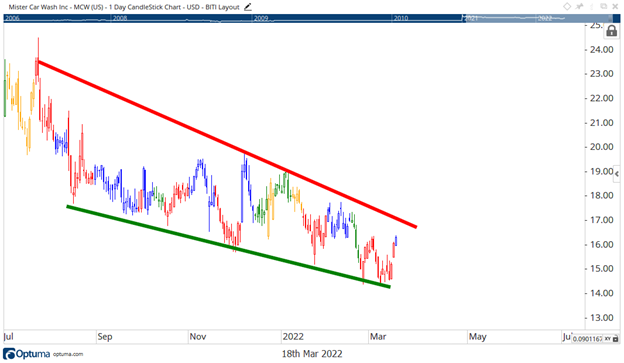Viewport: 624px width, 363px height.
Task: Click the duplicate window icon at top right
Action: [603, 6]
